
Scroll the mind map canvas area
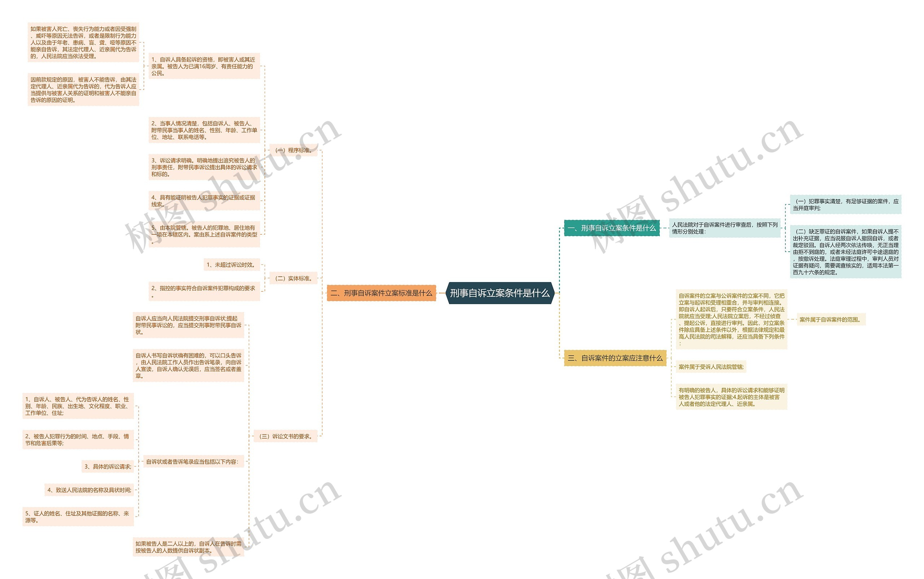(462, 290)
